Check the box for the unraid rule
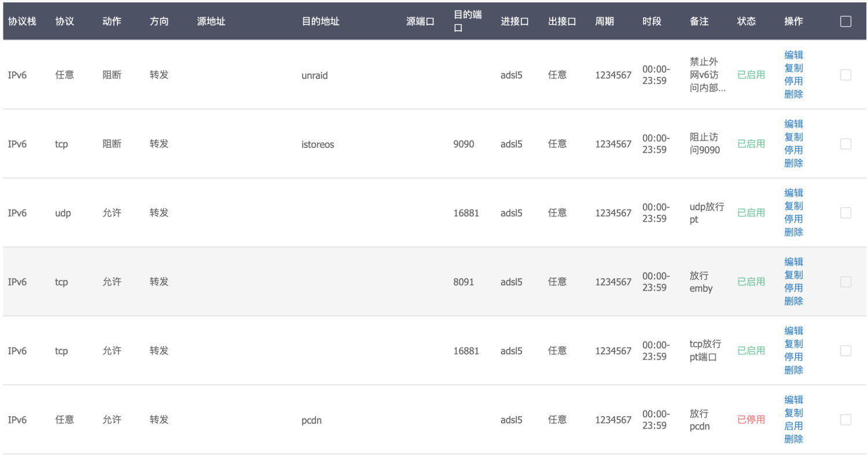The image size is (868, 455). (845, 75)
